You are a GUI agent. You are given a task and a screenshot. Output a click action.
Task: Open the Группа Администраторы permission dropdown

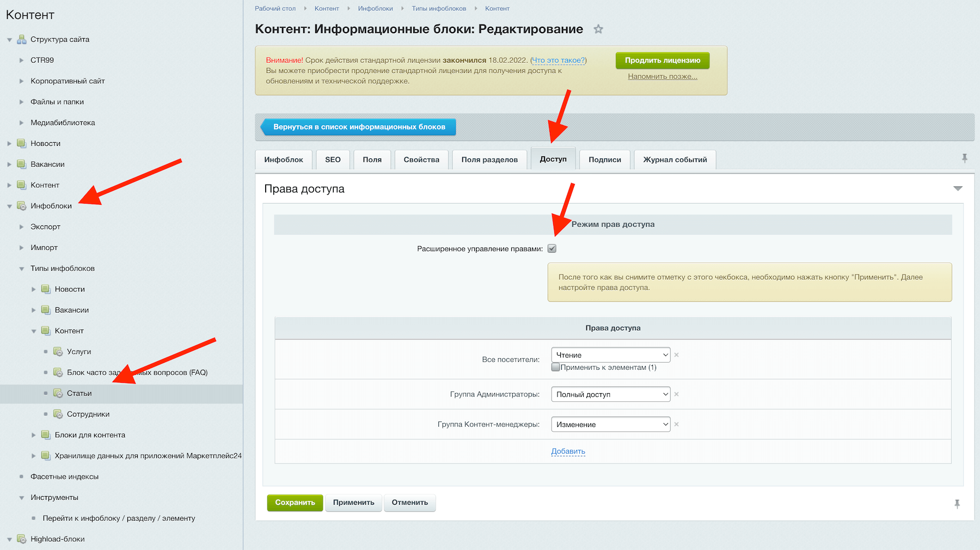pos(611,394)
